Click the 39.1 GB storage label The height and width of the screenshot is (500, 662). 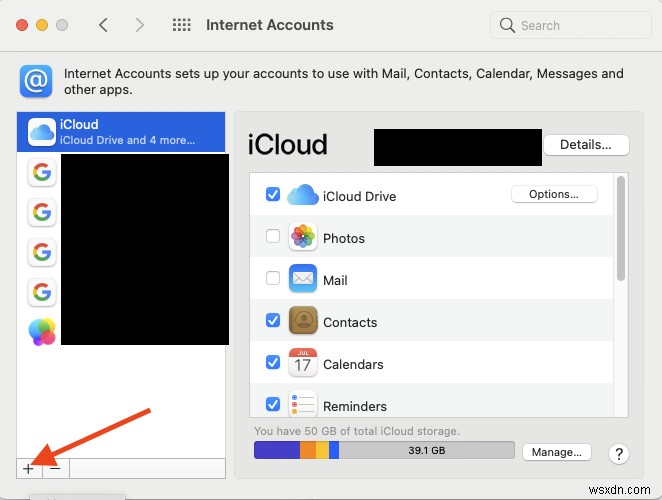[x=426, y=451]
